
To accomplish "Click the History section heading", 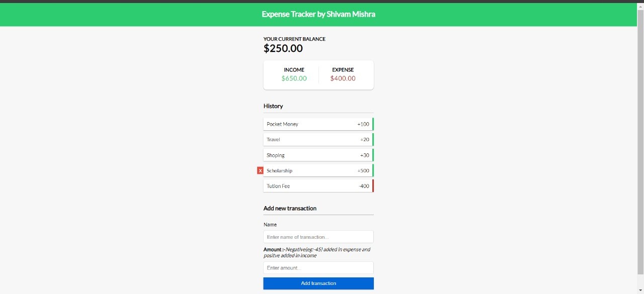I will click(273, 106).
